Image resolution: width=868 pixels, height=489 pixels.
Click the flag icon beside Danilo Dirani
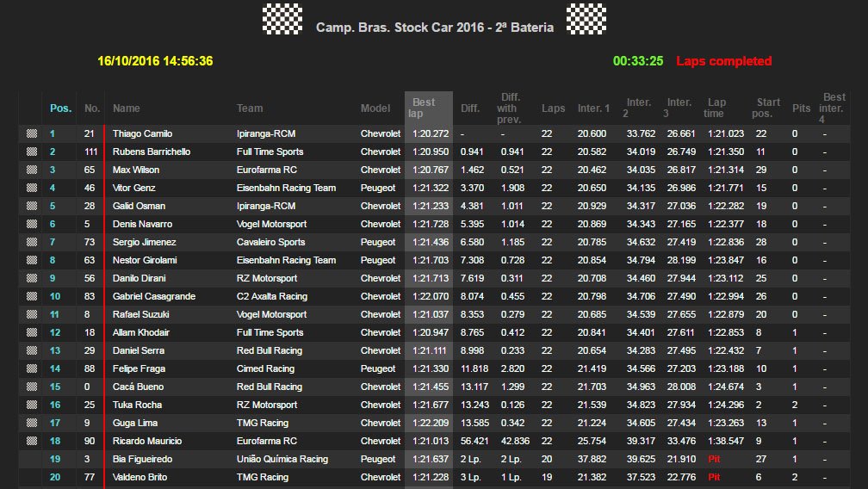click(32, 278)
